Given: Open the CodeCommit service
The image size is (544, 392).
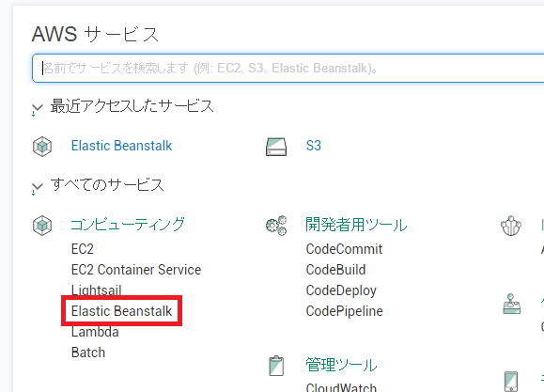Looking at the screenshot, I should click(344, 249).
